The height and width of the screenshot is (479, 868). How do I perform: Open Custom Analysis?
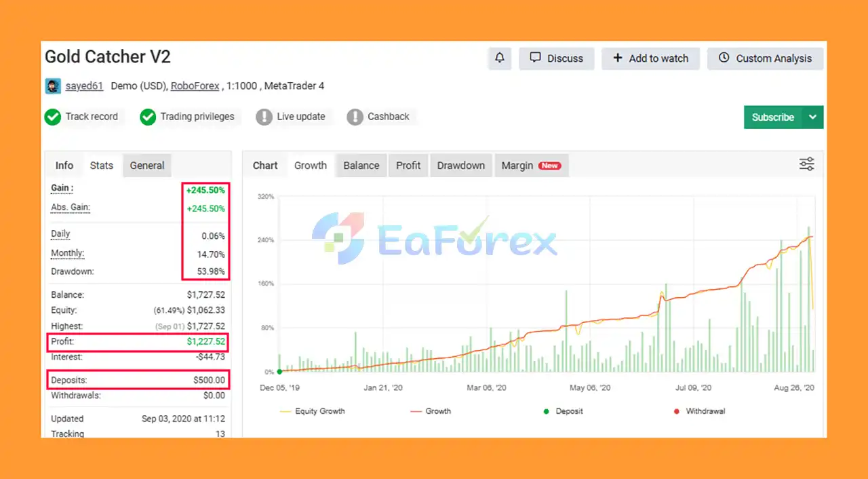click(x=765, y=58)
